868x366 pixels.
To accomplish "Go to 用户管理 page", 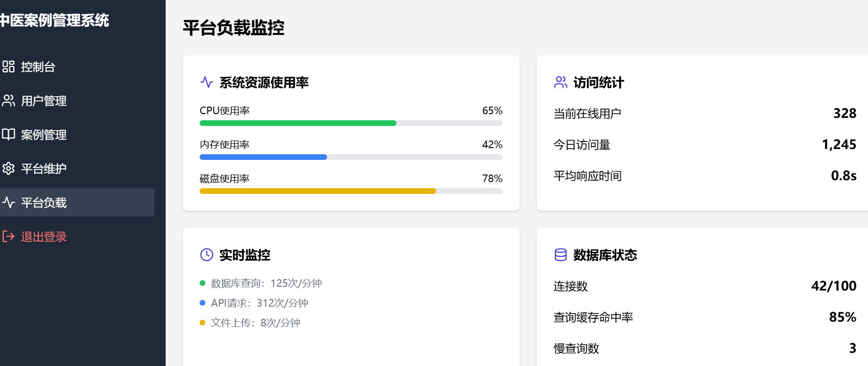I will (x=44, y=101).
